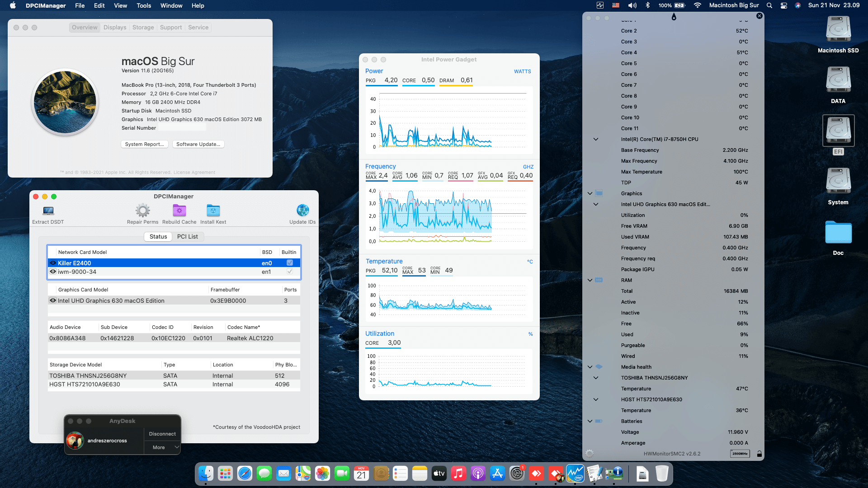Open Install Kext in DPCIManager

pyautogui.click(x=213, y=214)
